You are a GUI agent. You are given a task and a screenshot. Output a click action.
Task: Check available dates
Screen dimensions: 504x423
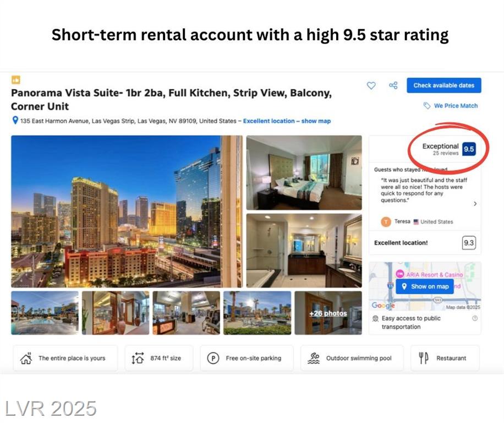coord(444,85)
